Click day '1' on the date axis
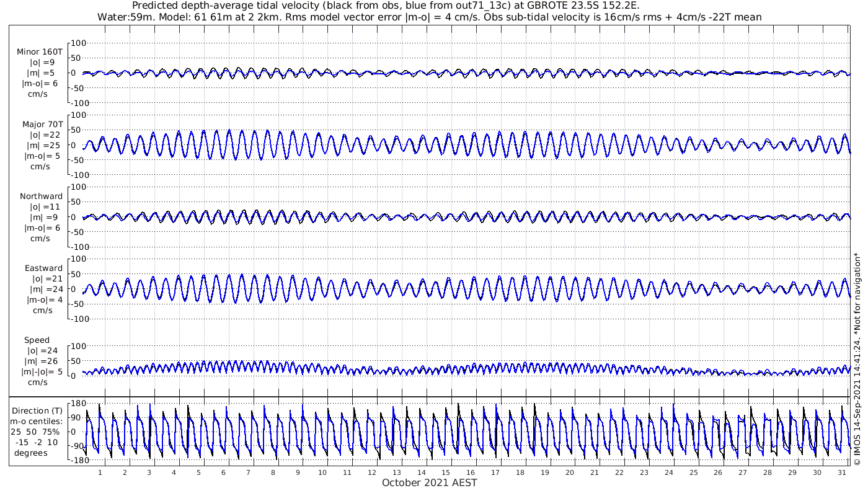868x496 pixels. [100, 472]
